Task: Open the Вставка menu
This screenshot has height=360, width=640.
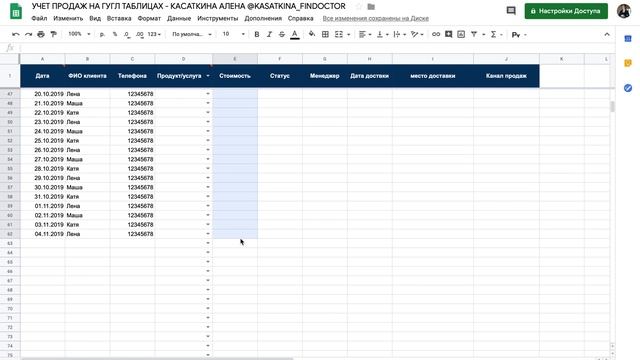Action: 119,18
